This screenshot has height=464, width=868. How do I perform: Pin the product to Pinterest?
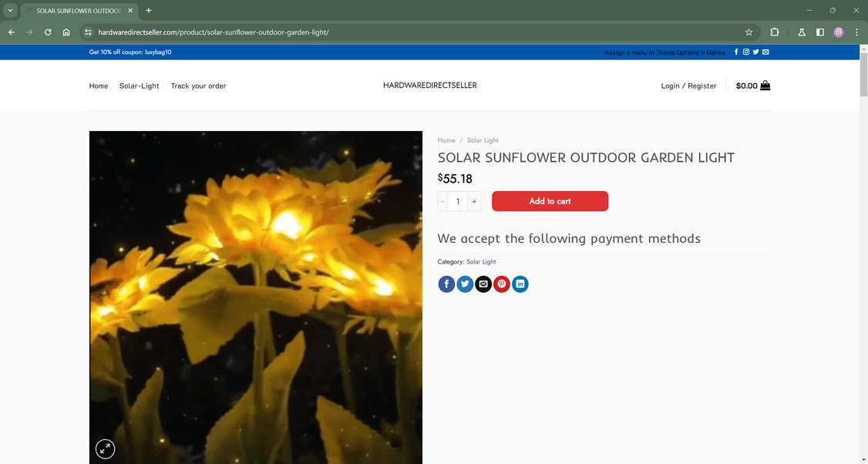tap(501, 284)
